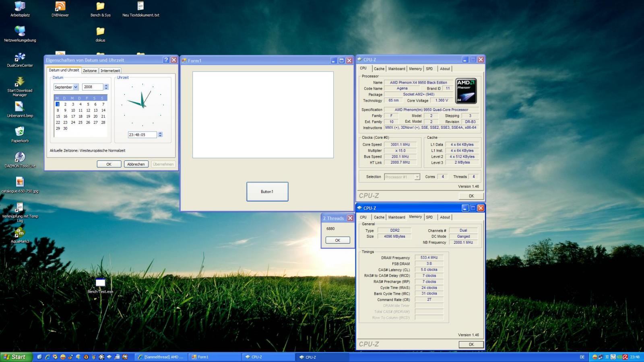This screenshot has width=644, height=362.
Task: Click the help question mark in date dialog
Action: tap(166, 60)
